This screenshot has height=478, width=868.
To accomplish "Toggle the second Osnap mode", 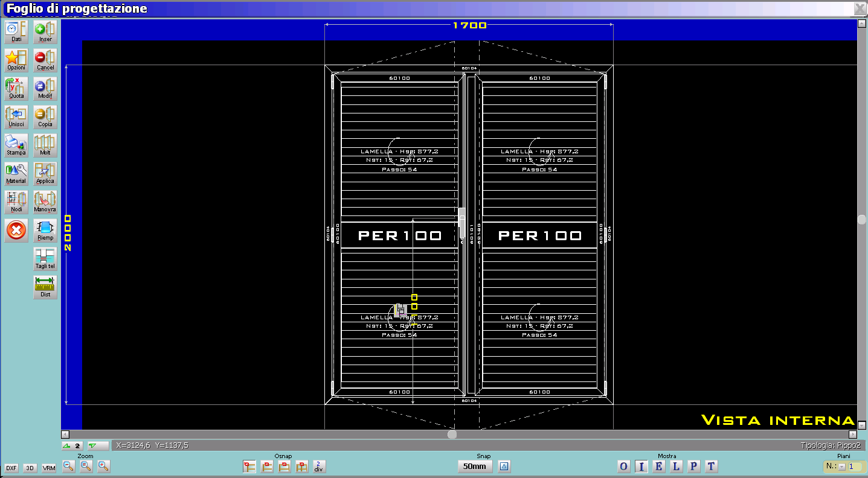I will coord(267,467).
